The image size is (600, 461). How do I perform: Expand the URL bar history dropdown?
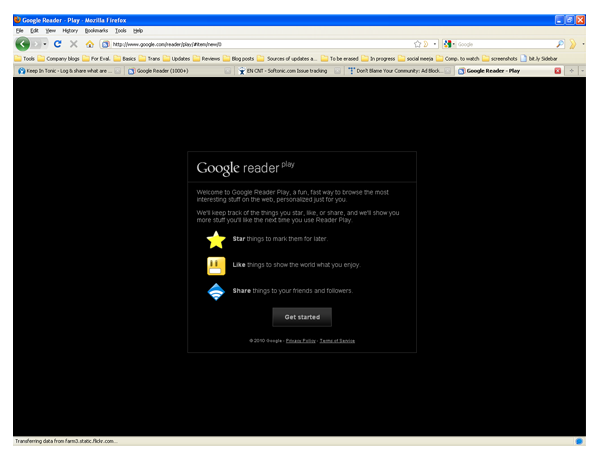[x=433, y=44]
